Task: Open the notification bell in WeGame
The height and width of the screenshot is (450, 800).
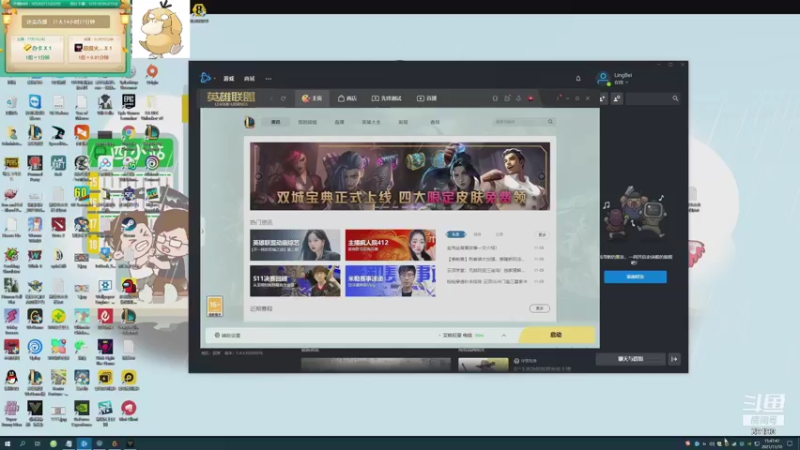Action: (x=578, y=79)
